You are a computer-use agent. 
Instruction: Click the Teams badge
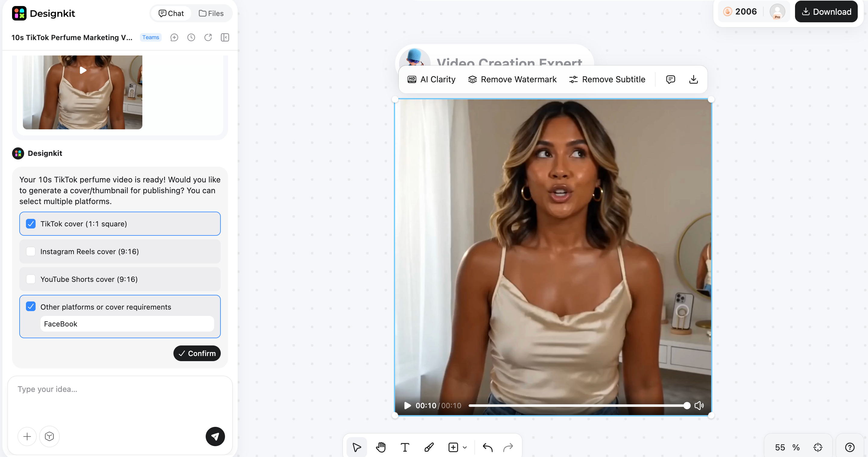pyautogui.click(x=150, y=37)
